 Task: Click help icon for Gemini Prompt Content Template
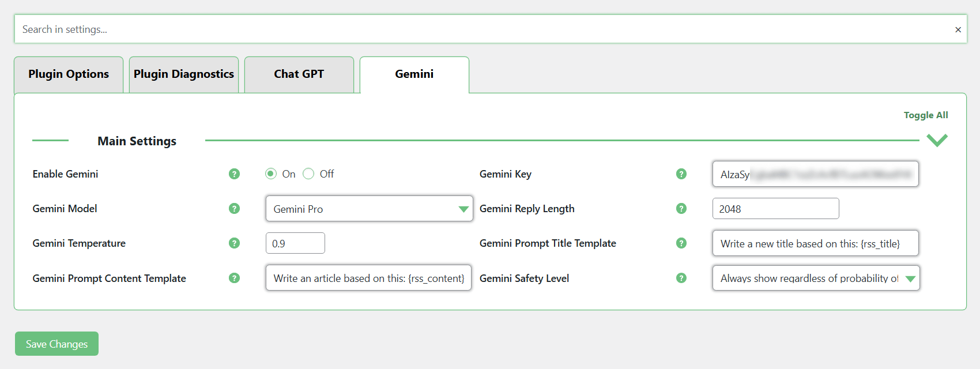[x=234, y=278]
